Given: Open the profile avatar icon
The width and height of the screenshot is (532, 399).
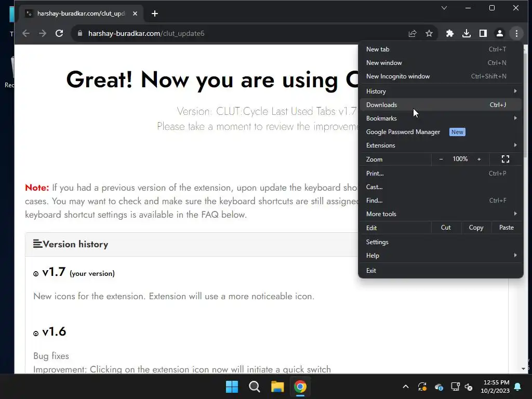Looking at the screenshot, I should click(x=500, y=33).
